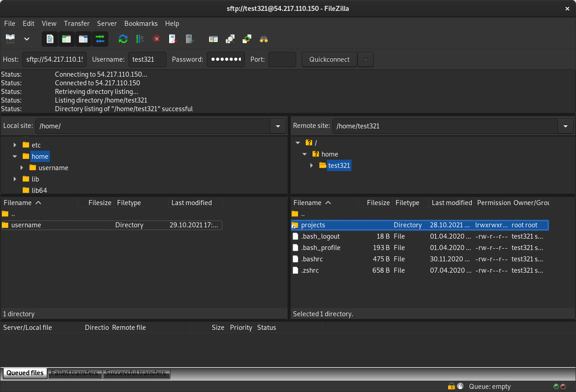Collapse the remote home folder node

point(305,154)
